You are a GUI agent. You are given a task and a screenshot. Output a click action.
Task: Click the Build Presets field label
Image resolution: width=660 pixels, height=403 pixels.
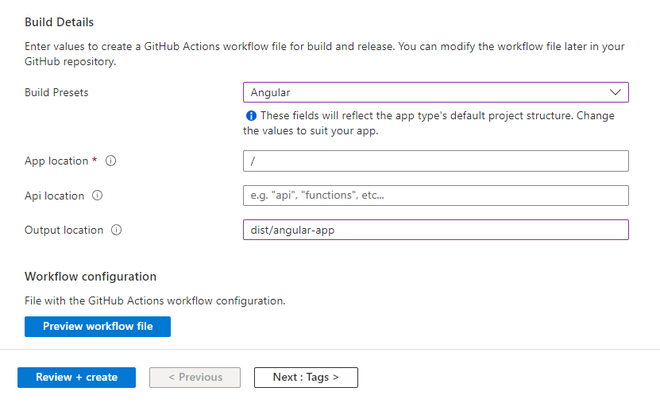pyautogui.click(x=62, y=92)
